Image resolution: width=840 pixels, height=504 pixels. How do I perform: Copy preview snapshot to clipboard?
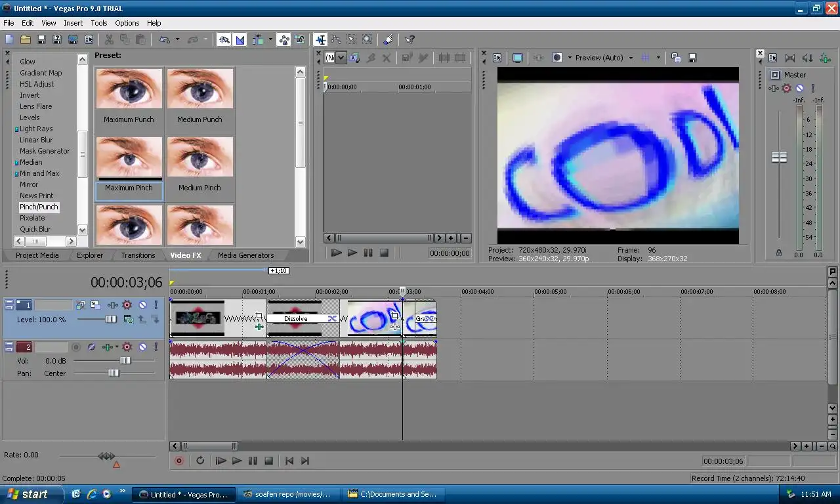[676, 58]
